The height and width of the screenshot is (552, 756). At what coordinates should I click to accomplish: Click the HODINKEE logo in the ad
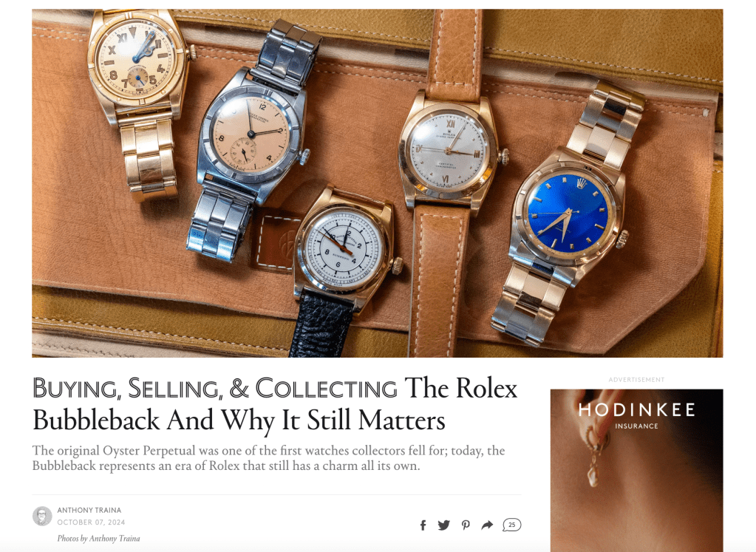click(x=636, y=410)
